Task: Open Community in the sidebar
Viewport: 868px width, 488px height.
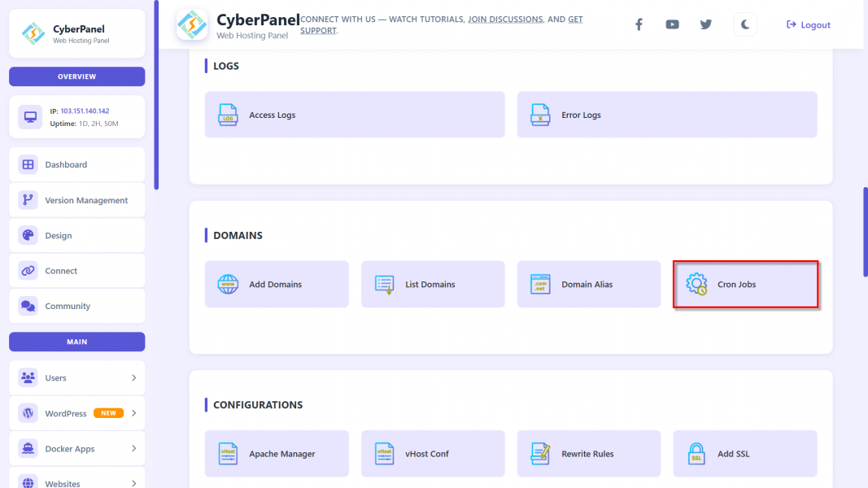Action: pyautogui.click(x=77, y=306)
